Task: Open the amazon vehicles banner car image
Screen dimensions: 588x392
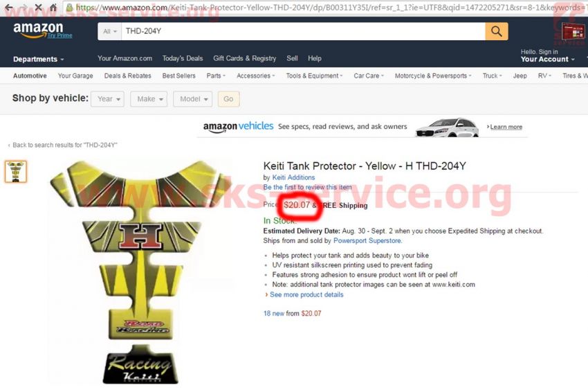Action: pyautogui.click(x=447, y=127)
